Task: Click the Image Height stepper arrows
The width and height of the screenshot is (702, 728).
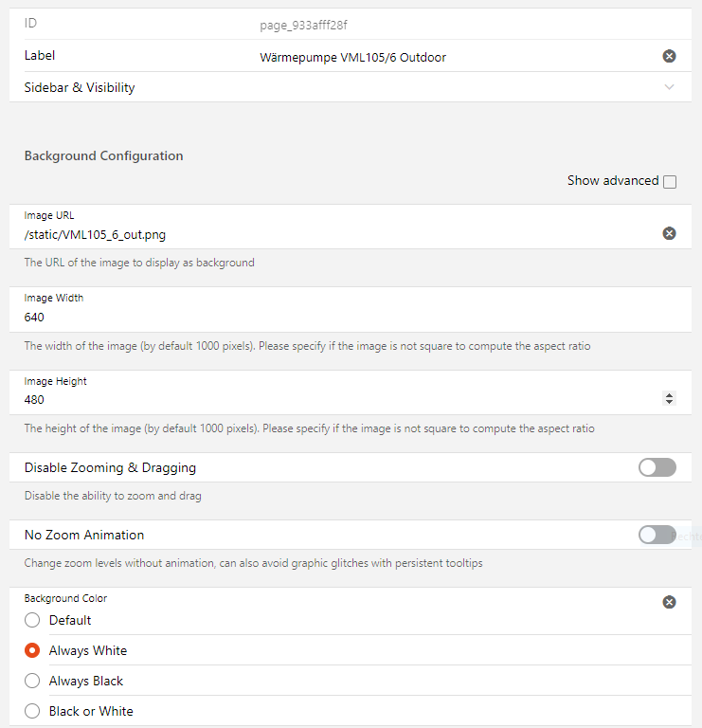Action: 669,399
